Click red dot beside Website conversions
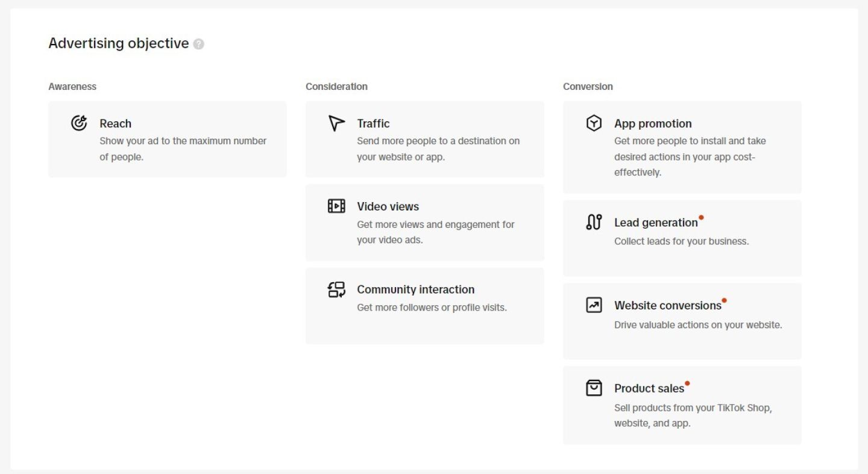This screenshot has width=868, height=474. 724,300
